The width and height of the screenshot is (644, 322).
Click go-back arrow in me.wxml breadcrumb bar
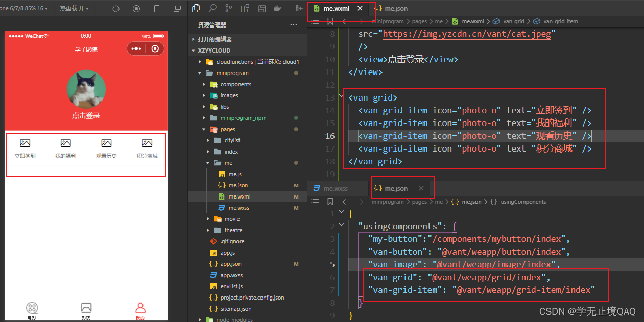pos(345,21)
